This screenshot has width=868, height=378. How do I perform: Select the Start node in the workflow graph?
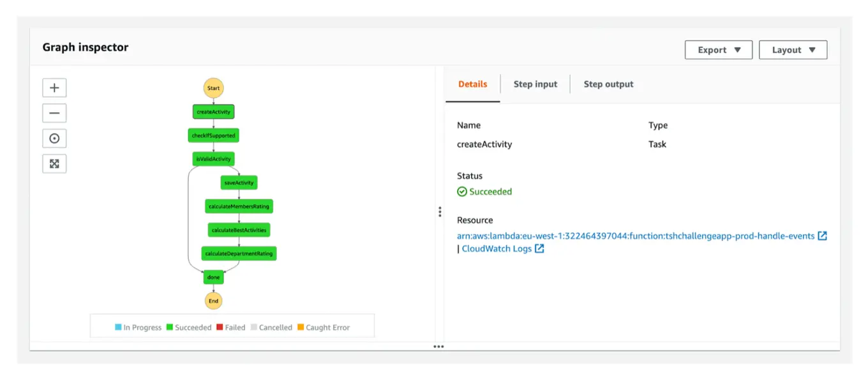(213, 87)
